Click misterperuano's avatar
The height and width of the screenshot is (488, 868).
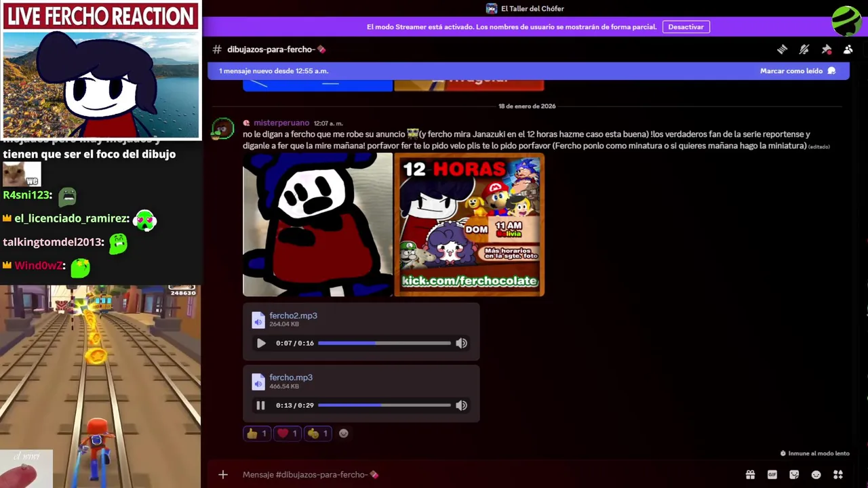pos(222,129)
